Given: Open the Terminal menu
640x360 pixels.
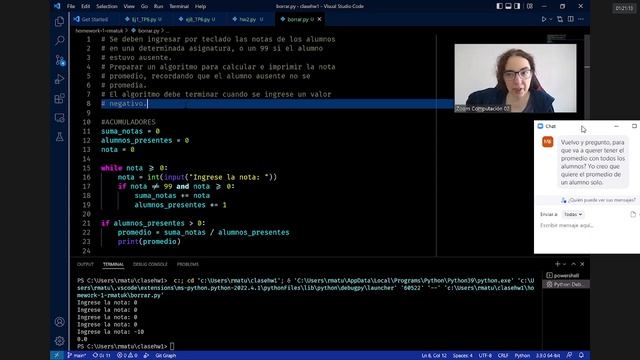Looking at the screenshot, I should pyautogui.click(x=179, y=6).
